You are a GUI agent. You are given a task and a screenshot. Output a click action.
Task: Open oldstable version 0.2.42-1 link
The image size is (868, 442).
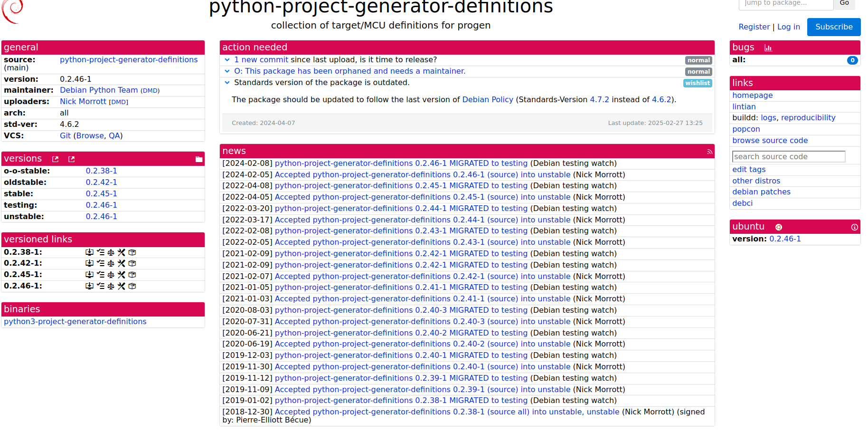click(101, 183)
